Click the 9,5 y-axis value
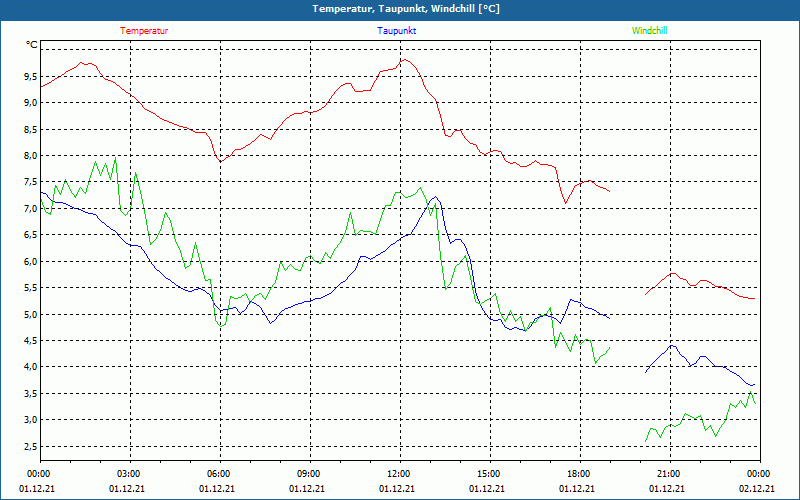800x500 pixels. tap(31, 77)
